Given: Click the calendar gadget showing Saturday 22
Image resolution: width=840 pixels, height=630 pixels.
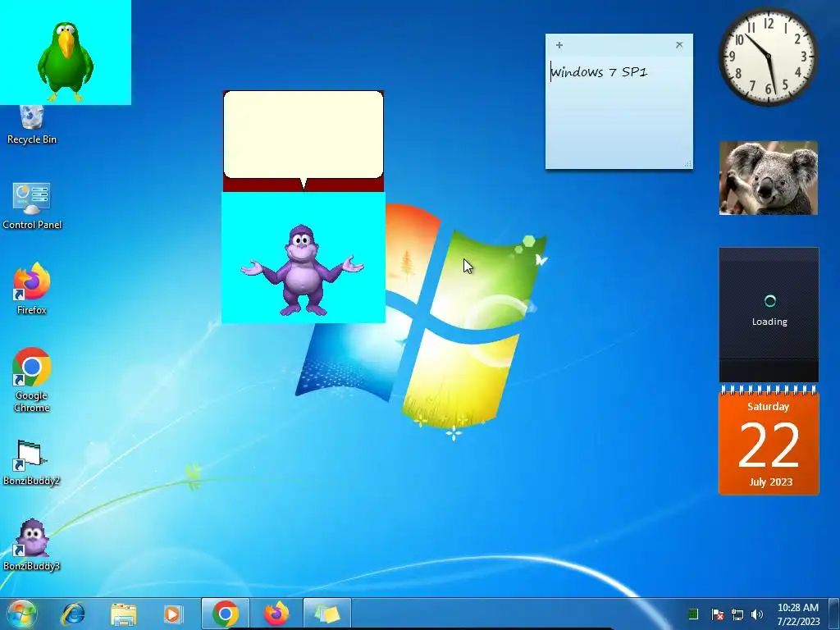Looking at the screenshot, I should 769,440.
